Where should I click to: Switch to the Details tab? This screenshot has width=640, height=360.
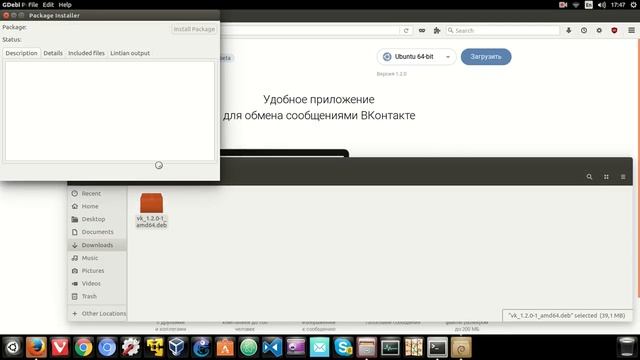[53, 53]
